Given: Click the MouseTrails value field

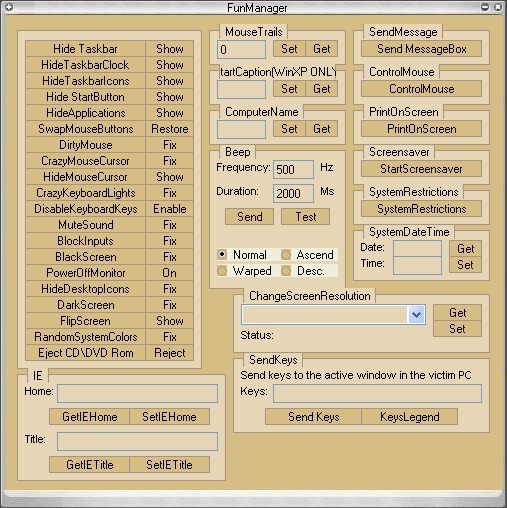Looking at the screenshot, I should (x=241, y=49).
